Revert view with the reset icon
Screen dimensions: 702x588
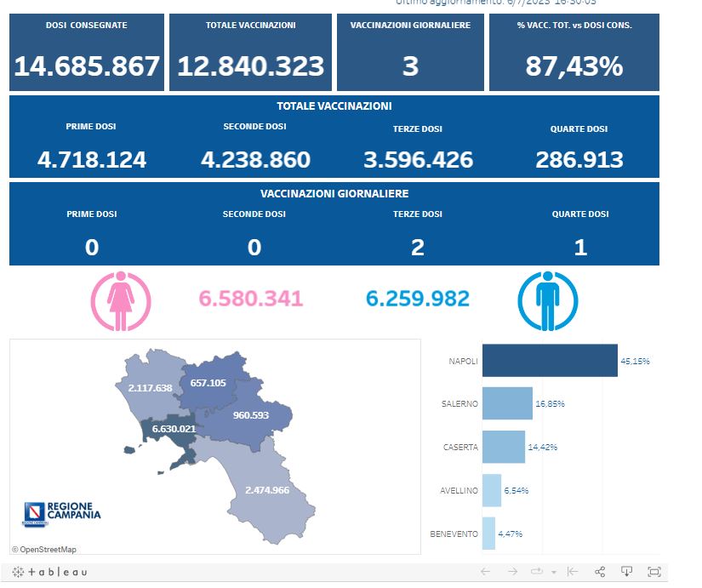click(573, 572)
